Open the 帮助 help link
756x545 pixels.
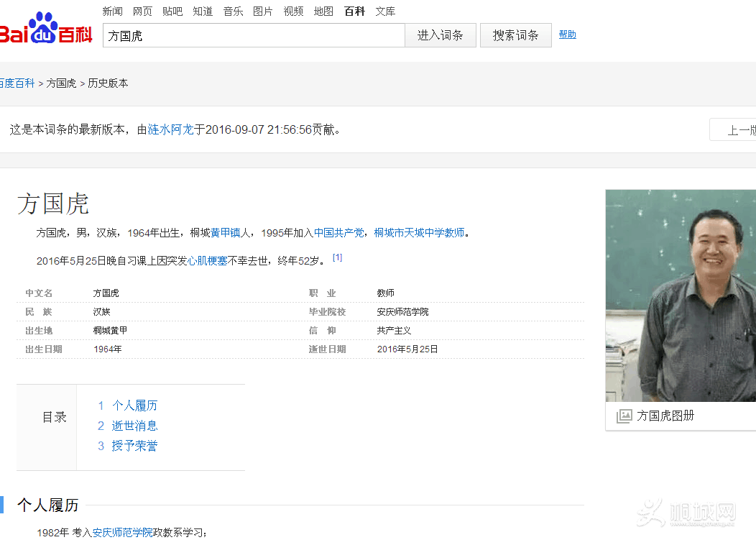pyautogui.click(x=567, y=35)
